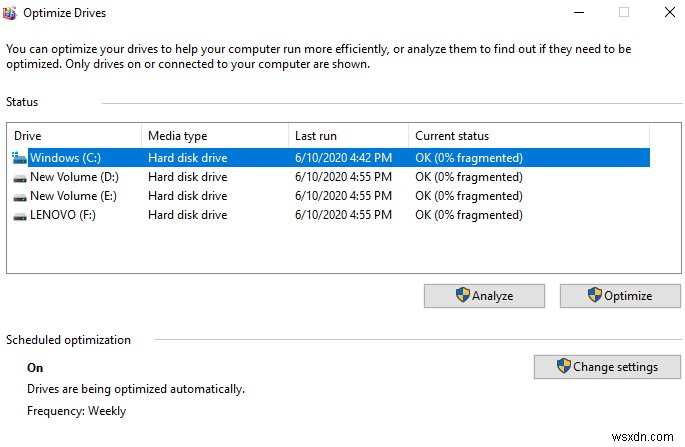Select the New Volume (D:) drive icon
The image size is (685, 447).
click(20, 178)
